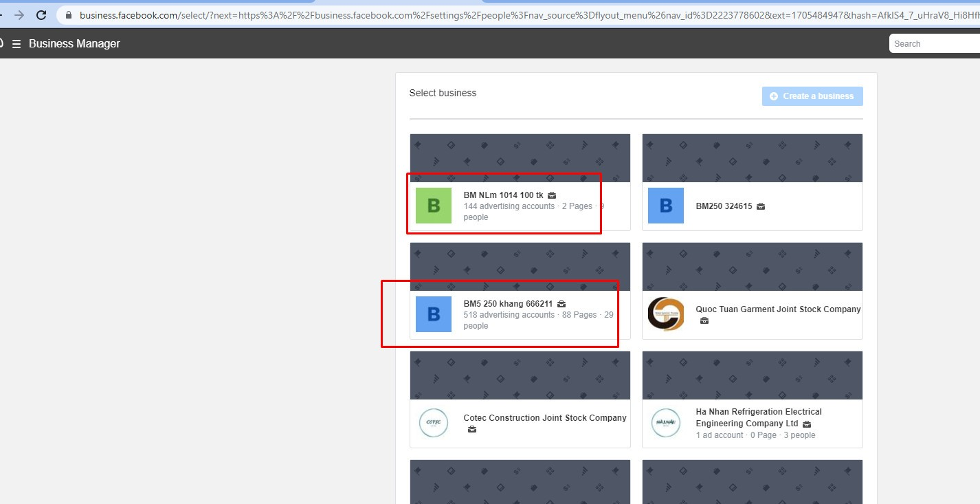Click the briefcase icon next to BM250 324615
Viewport: 980px width, 504px height.
(x=761, y=206)
